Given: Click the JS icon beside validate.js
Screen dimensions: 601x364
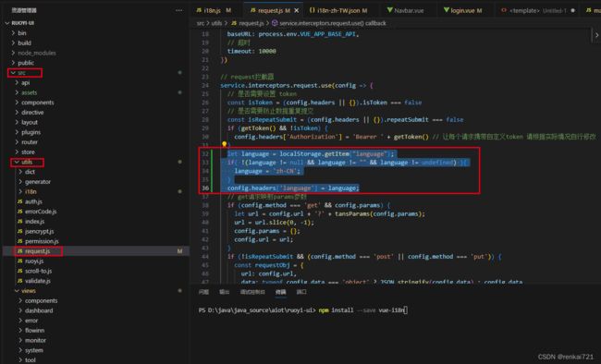Looking at the screenshot, I should click(20, 281).
